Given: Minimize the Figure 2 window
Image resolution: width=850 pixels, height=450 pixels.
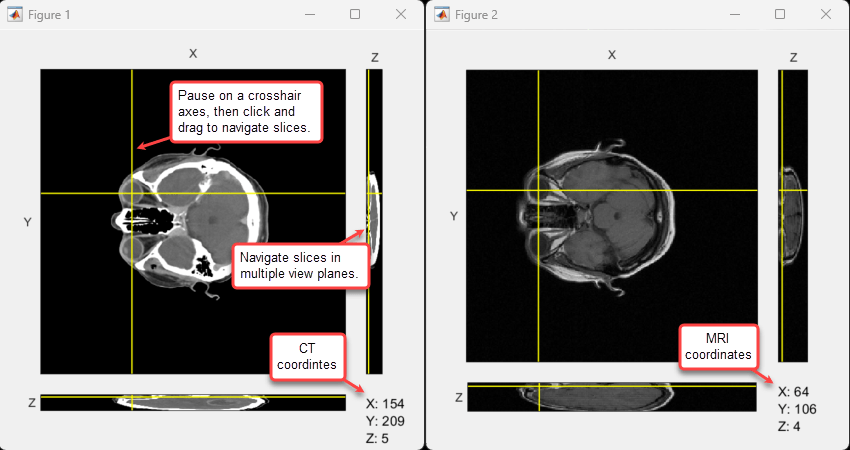Looking at the screenshot, I should [734, 15].
